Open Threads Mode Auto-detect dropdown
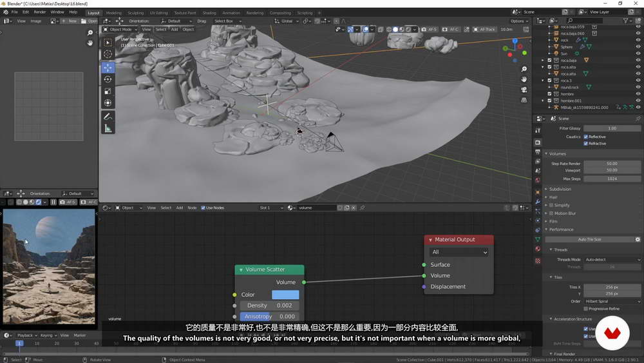The image size is (644, 363). [x=612, y=260]
